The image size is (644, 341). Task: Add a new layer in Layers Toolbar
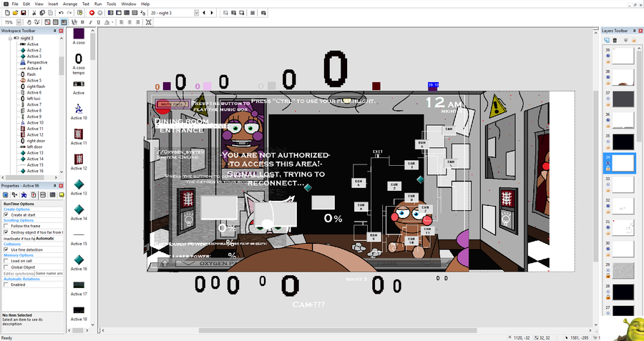pyautogui.click(x=606, y=40)
